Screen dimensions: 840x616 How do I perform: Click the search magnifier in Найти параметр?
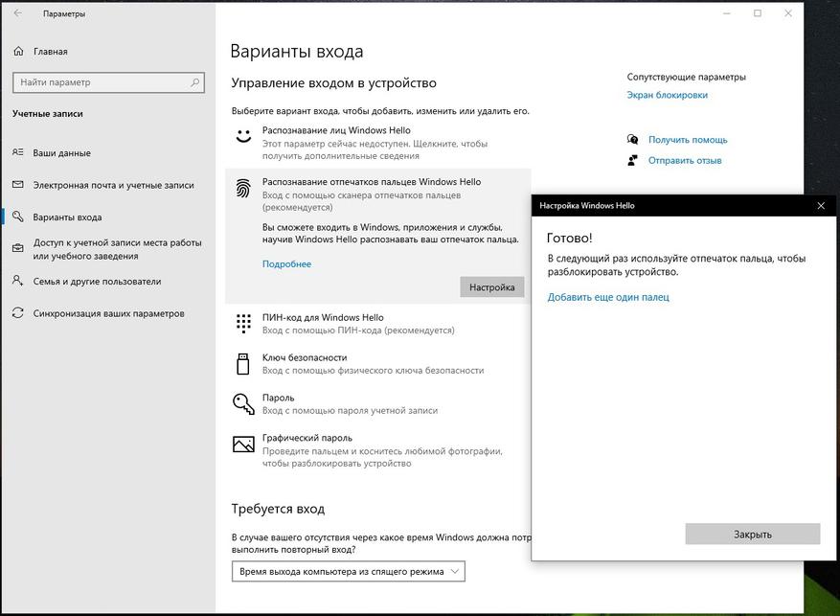(194, 82)
